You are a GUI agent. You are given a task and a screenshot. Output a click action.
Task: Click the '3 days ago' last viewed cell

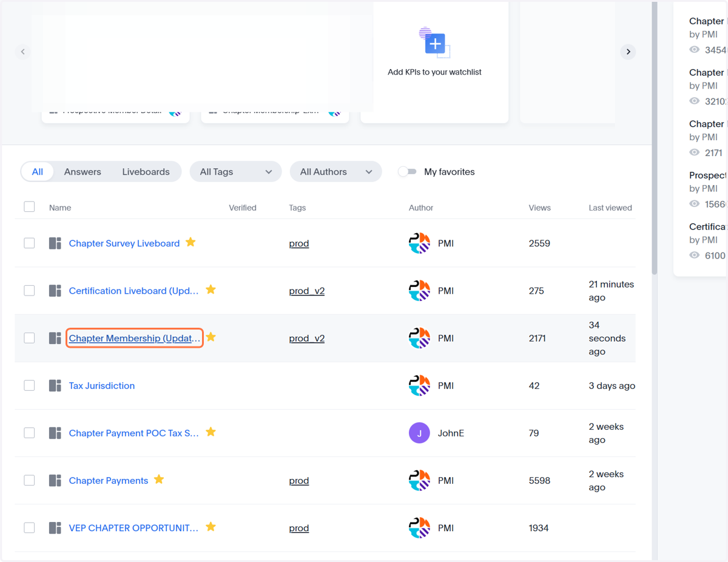pos(612,385)
